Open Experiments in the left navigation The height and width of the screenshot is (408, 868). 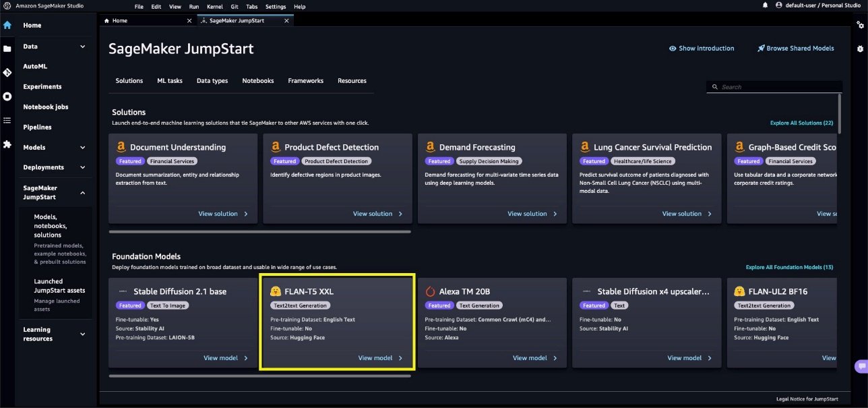click(x=42, y=87)
